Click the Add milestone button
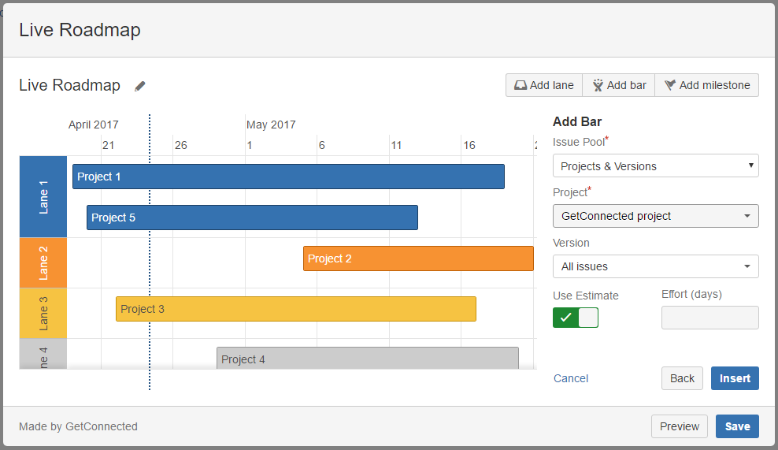This screenshot has width=778, height=450. tap(707, 85)
